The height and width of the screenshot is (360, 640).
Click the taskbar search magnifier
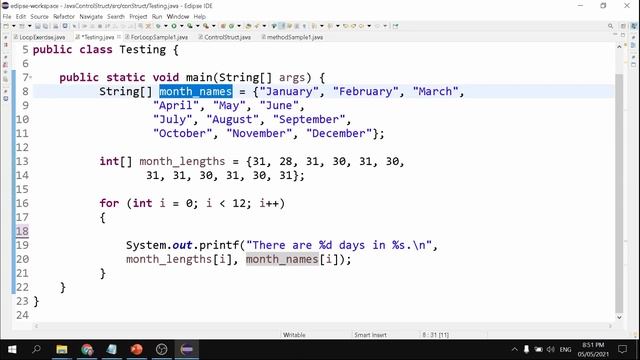click(37, 349)
